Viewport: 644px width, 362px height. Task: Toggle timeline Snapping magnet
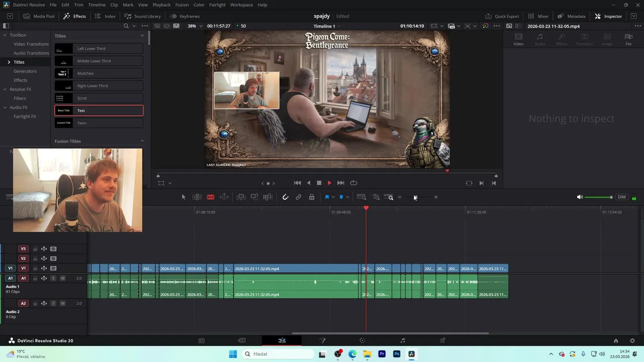pyautogui.click(x=285, y=197)
